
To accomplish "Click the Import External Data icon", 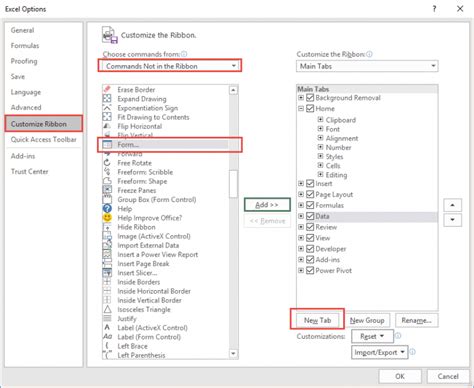I will (107, 245).
